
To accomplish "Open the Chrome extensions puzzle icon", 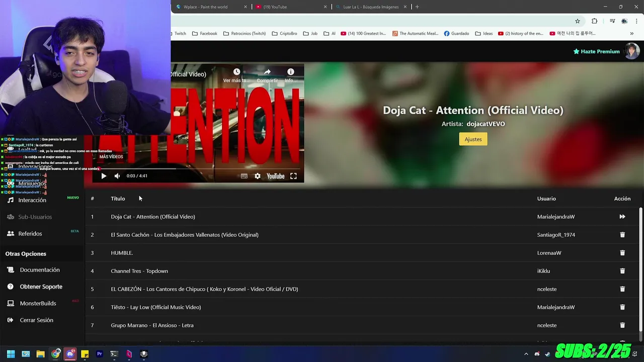I will click(x=595, y=21).
